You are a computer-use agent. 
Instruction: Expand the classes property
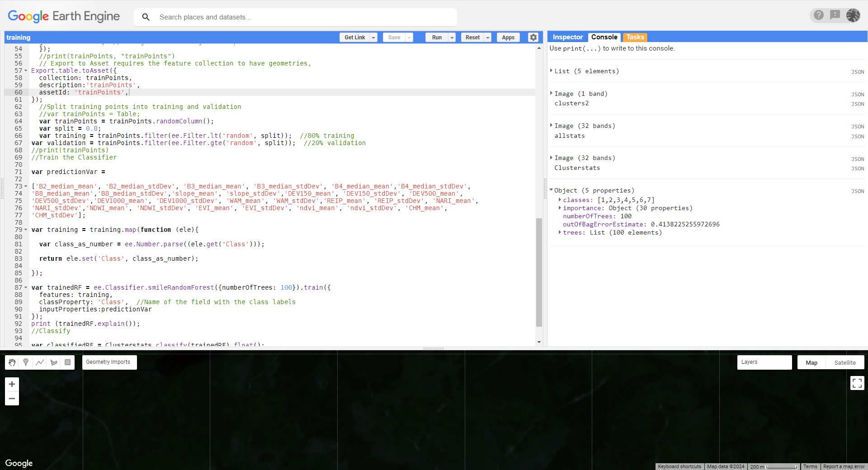coord(560,199)
